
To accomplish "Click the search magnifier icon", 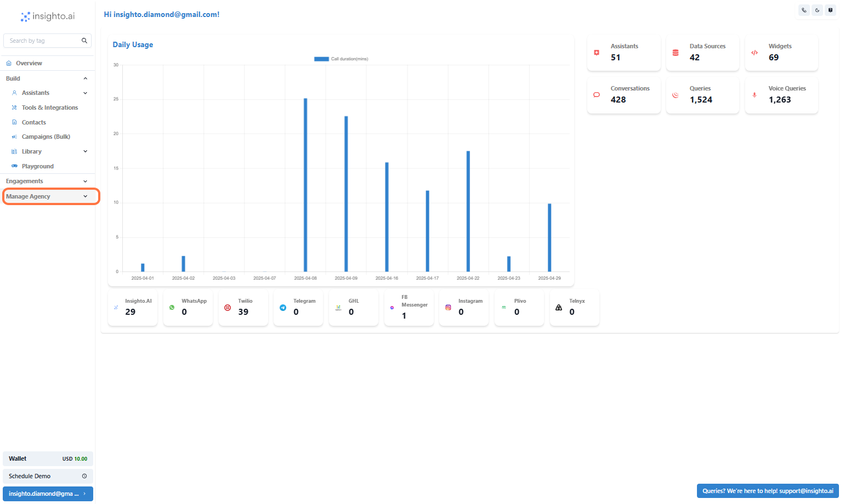I will (84, 41).
